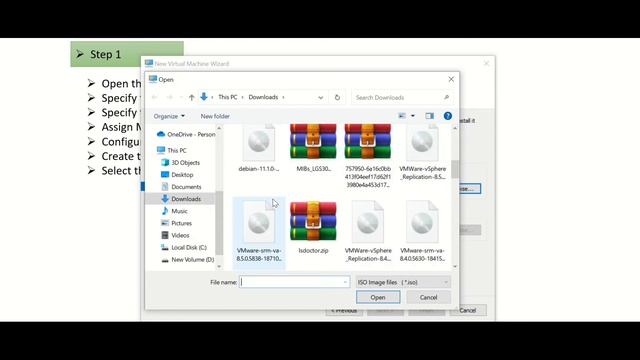Click the Open button
Screen dimensions: 640x360
378,298
